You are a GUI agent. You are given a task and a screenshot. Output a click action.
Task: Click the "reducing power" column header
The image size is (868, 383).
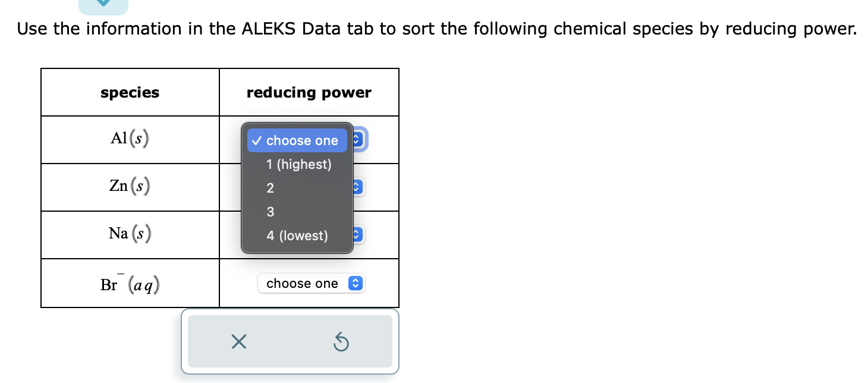pos(309,92)
